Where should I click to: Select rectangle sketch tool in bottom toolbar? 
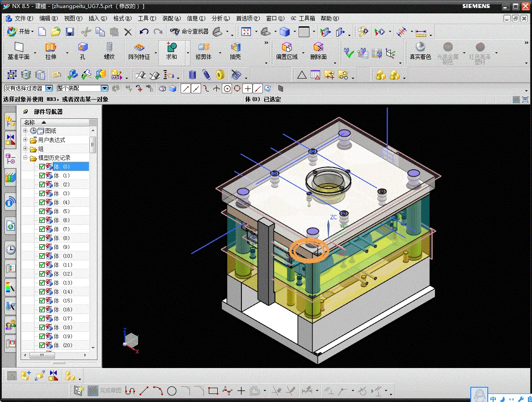tap(213, 391)
